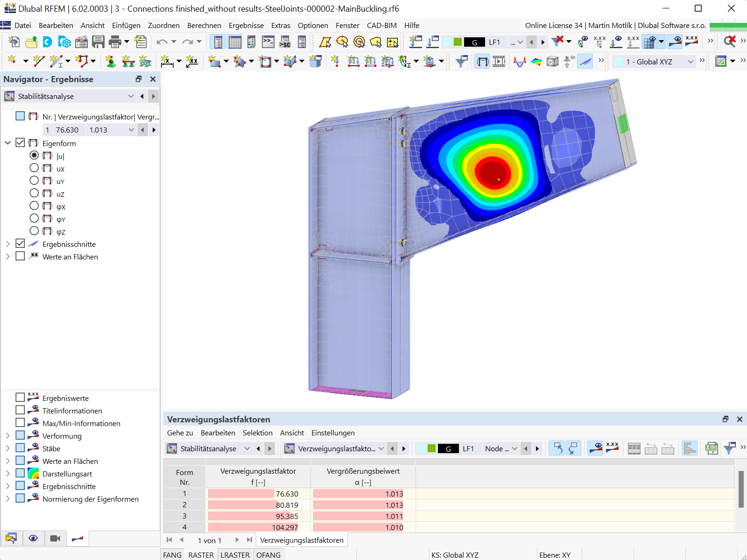Toggle the OFANG button in status bar
747x560 pixels.
pyautogui.click(x=268, y=555)
